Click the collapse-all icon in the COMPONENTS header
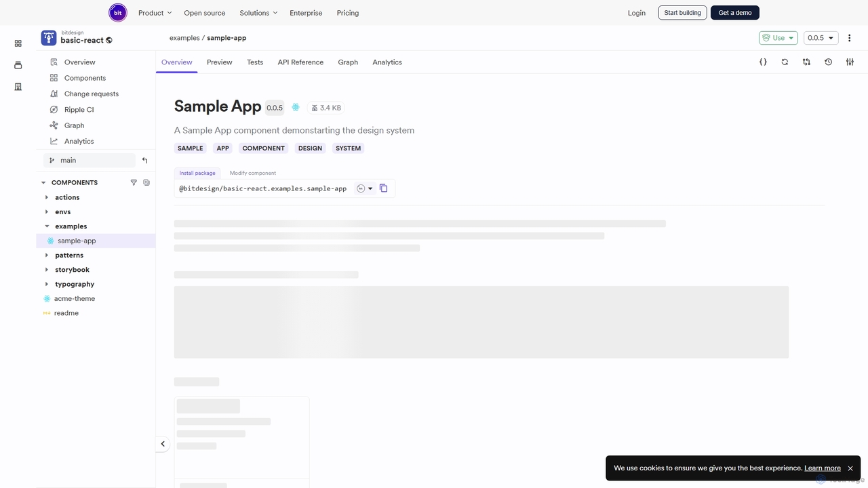The image size is (868, 488). click(x=146, y=182)
